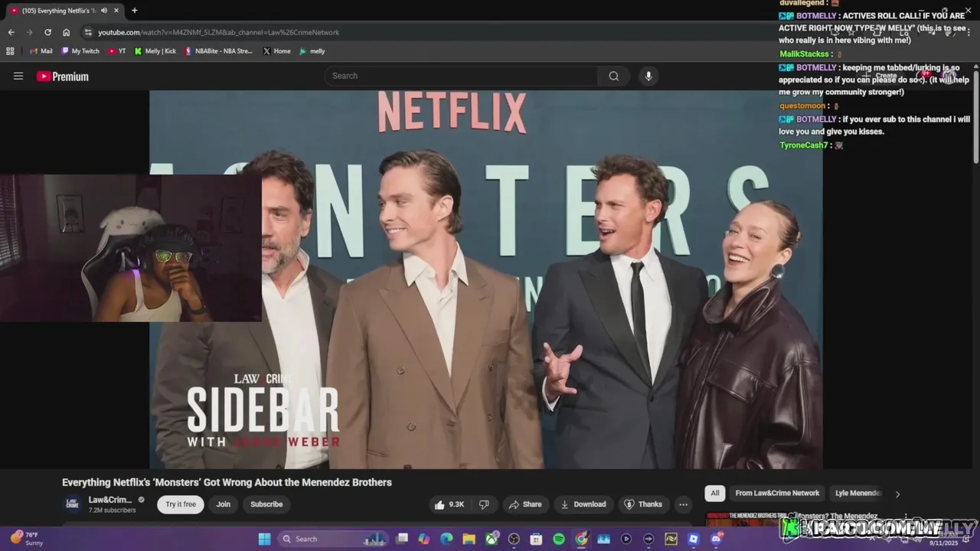Mute the tab via speaker icon

point(104,11)
